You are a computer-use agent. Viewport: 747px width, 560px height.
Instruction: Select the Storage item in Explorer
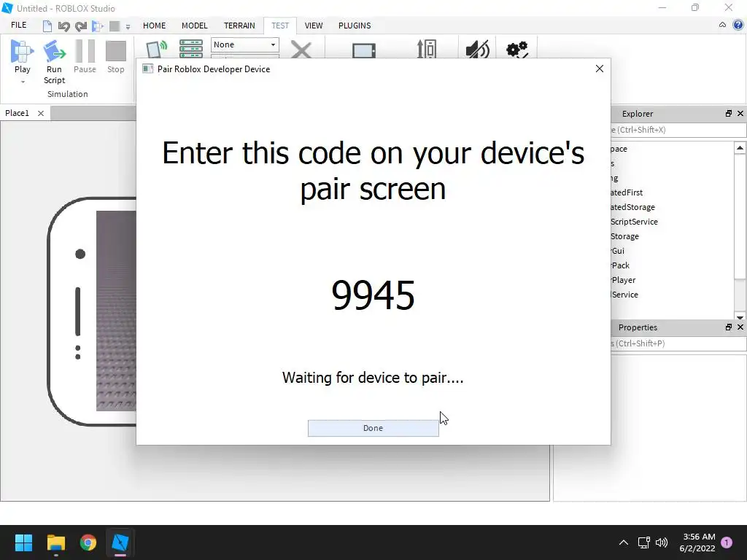pos(624,236)
